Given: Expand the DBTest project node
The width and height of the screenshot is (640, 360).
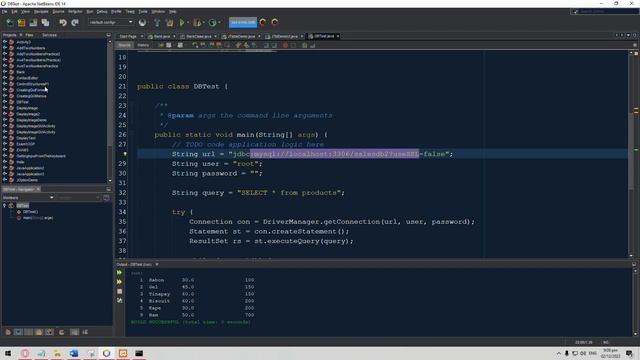Looking at the screenshot, I should click(5, 102).
